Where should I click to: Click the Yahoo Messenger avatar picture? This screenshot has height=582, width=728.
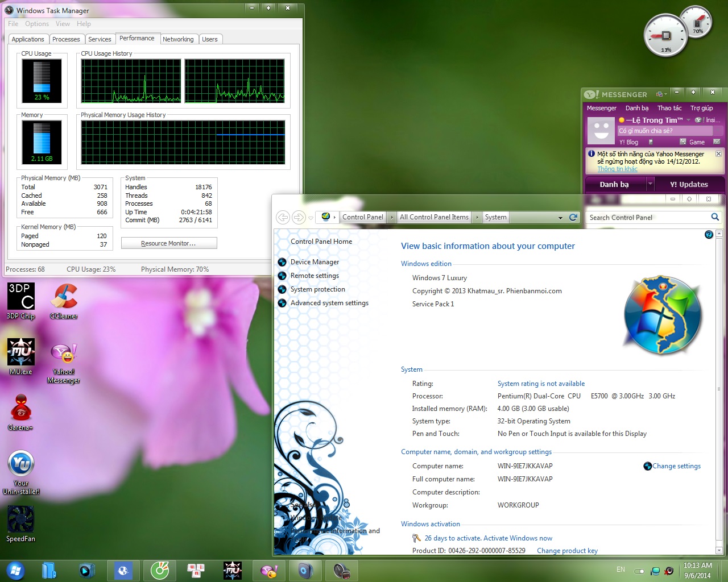point(601,131)
